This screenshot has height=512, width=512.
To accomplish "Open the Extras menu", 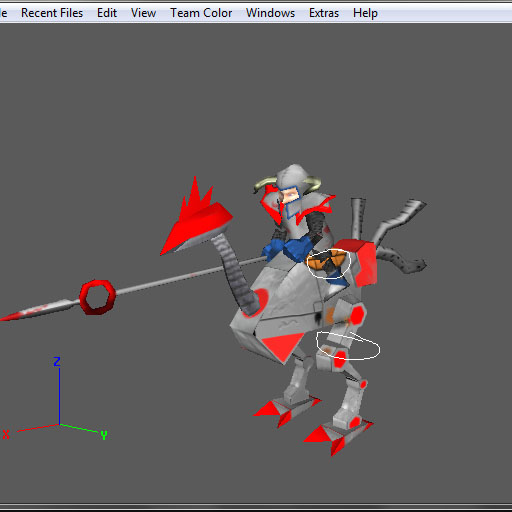I will [324, 13].
